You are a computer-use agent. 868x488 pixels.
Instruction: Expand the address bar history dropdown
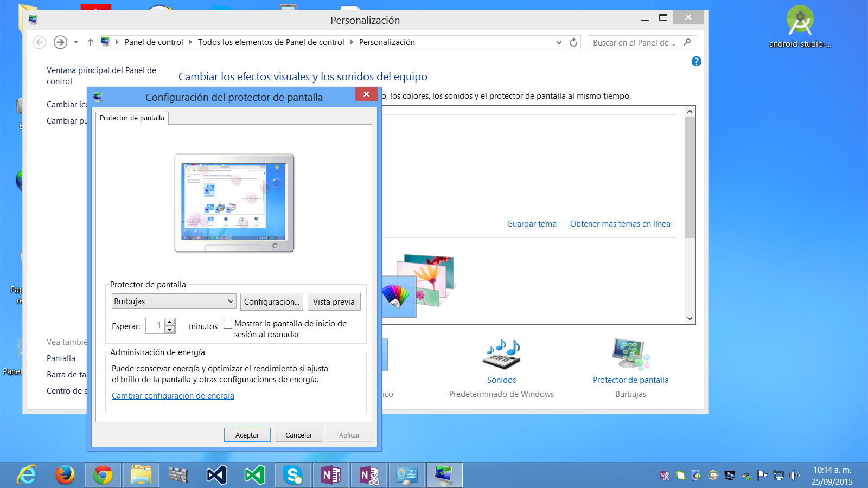pos(559,42)
